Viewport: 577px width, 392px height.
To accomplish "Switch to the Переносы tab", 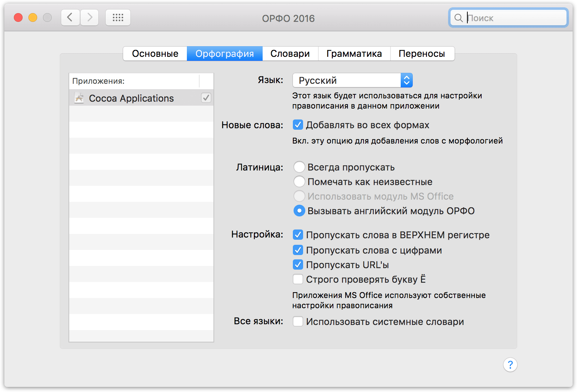I will point(422,54).
